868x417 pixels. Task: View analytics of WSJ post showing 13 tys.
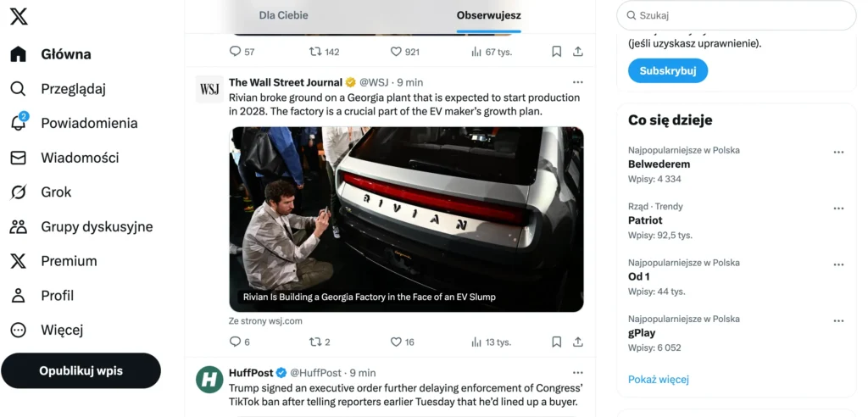pyautogui.click(x=477, y=342)
